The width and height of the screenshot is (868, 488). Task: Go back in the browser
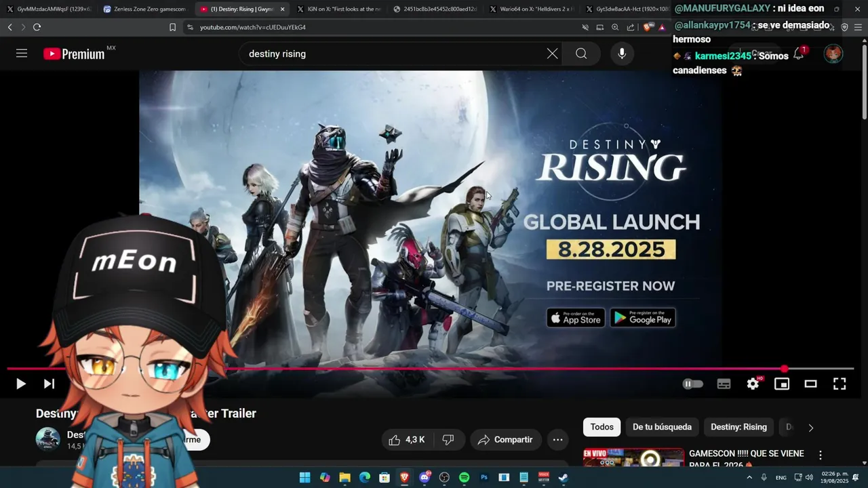point(9,27)
